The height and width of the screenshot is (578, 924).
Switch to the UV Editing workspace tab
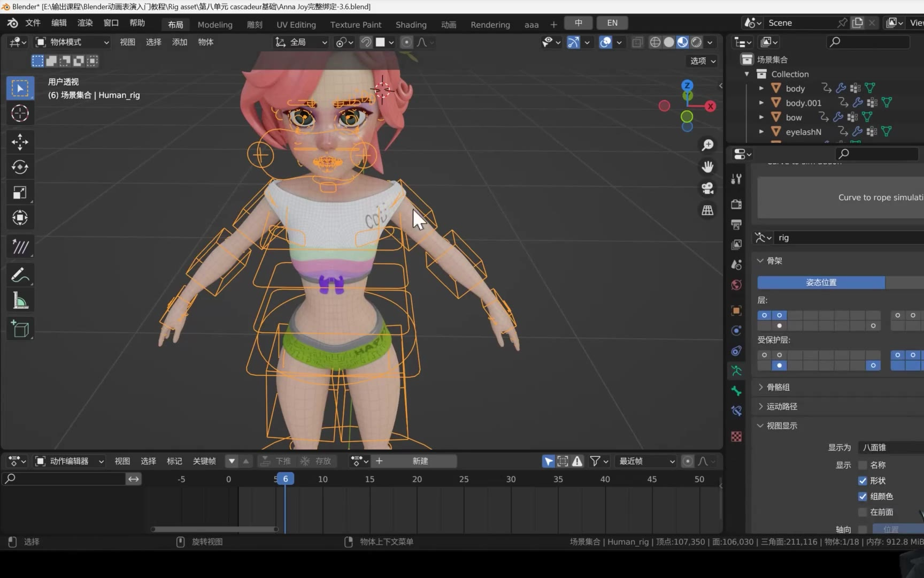coord(296,25)
